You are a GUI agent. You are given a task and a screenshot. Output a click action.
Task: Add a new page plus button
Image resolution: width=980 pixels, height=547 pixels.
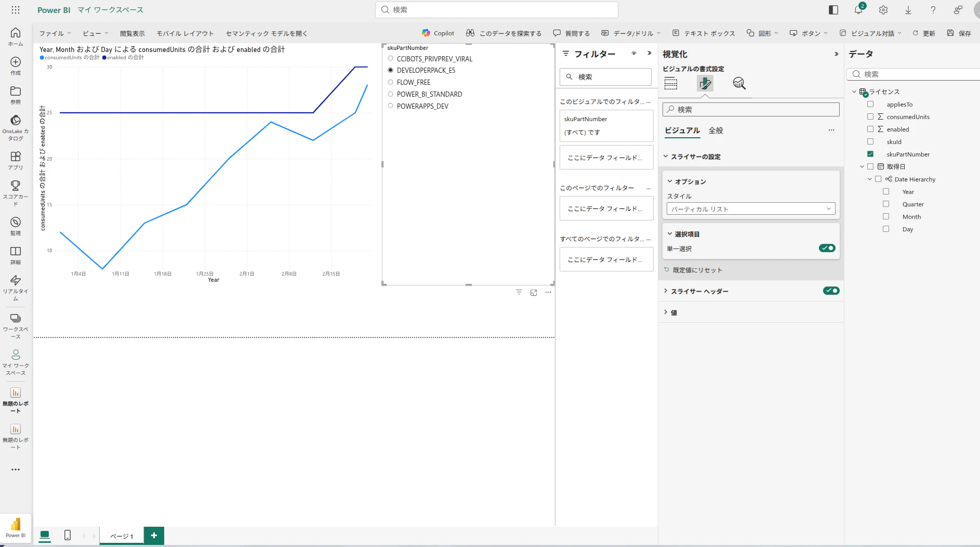[x=154, y=536]
